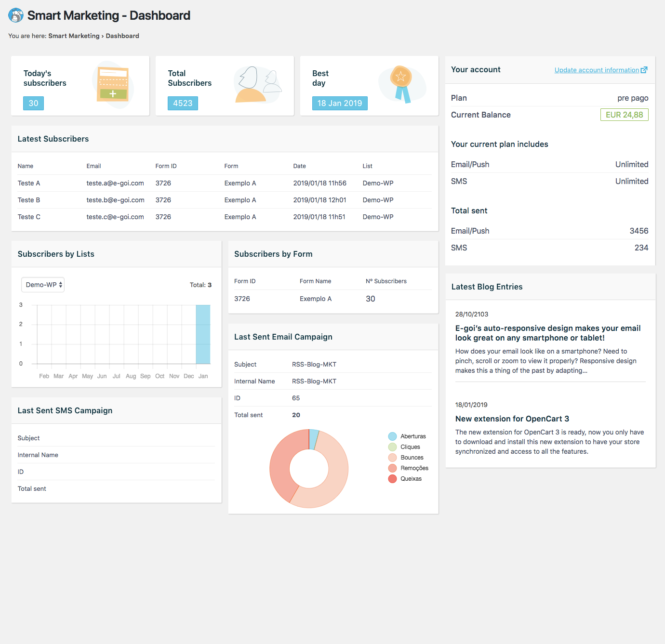This screenshot has height=644, width=665.
Task: Click the donut chart of the email campaign
Action: click(x=309, y=469)
